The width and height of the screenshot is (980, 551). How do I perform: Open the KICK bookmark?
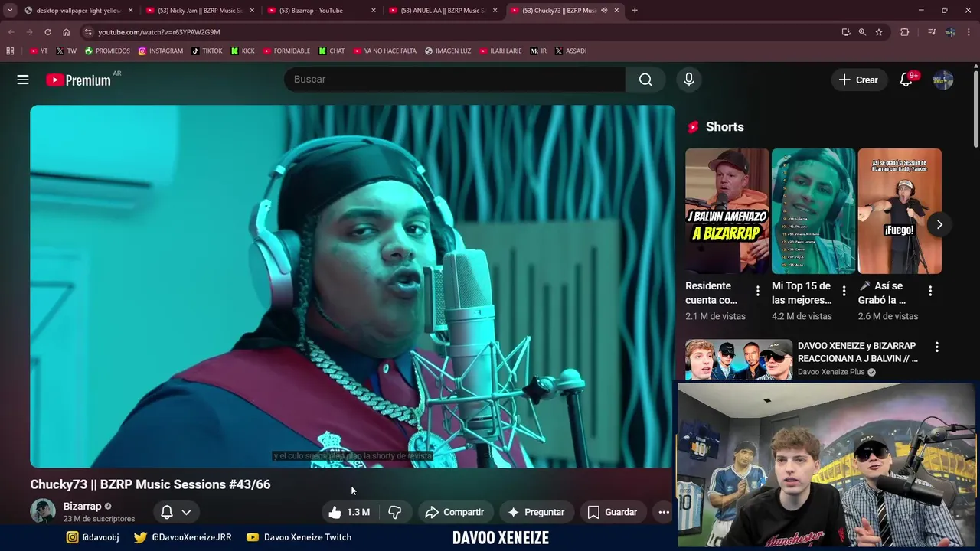[x=243, y=51]
